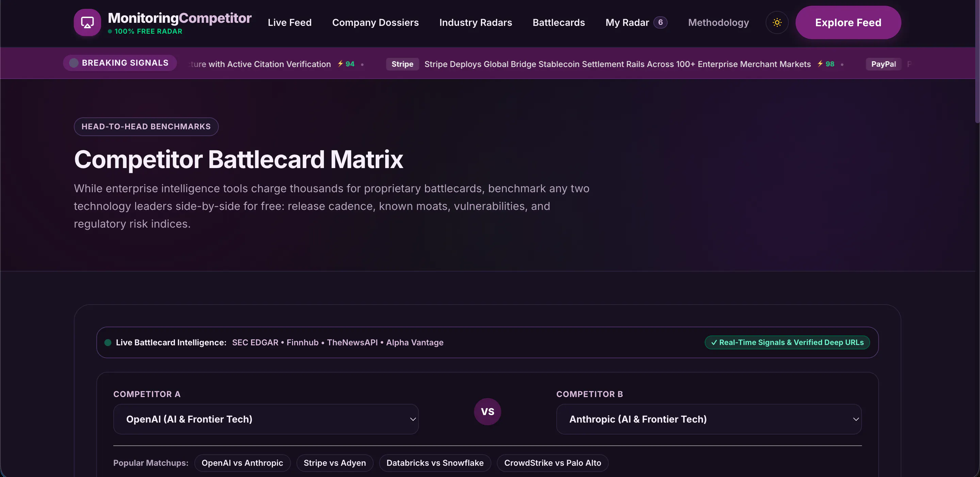Open the Stripe stablecoin settlement headline
Screen dimensions: 980x477
[x=618, y=64]
